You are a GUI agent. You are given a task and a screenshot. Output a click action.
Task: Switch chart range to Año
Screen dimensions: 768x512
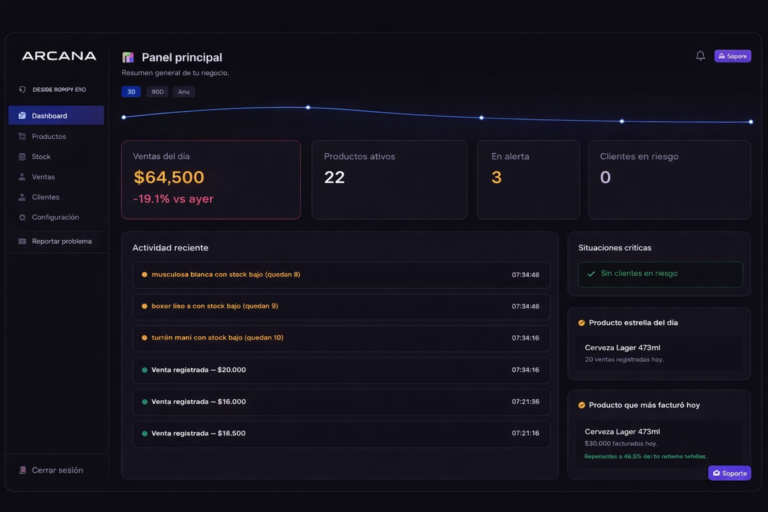click(x=183, y=92)
